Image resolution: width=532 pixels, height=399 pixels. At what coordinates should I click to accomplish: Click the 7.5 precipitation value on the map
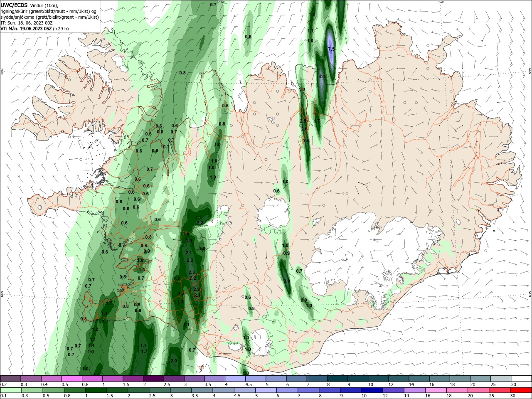[331, 49]
